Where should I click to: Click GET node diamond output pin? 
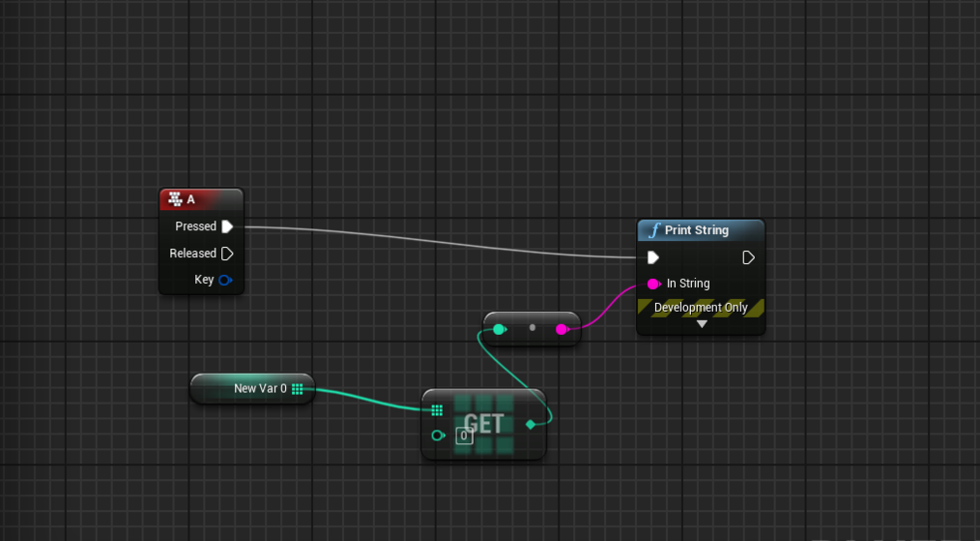pos(530,424)
